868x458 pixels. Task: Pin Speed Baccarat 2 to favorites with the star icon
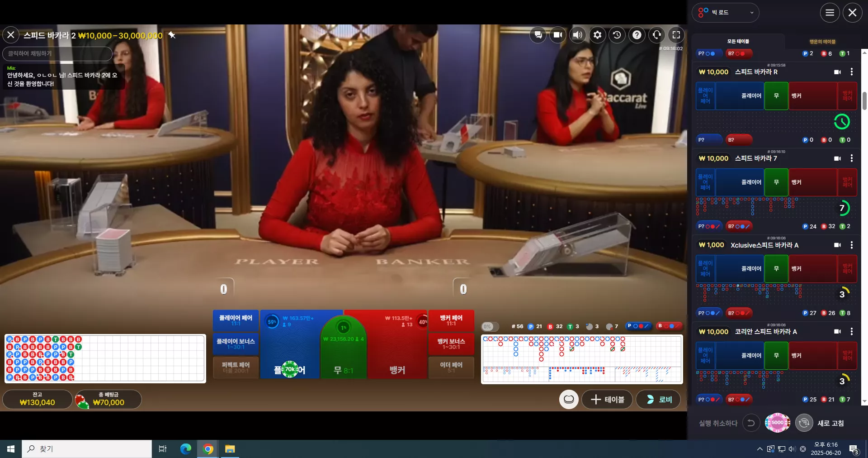(172, 35)
